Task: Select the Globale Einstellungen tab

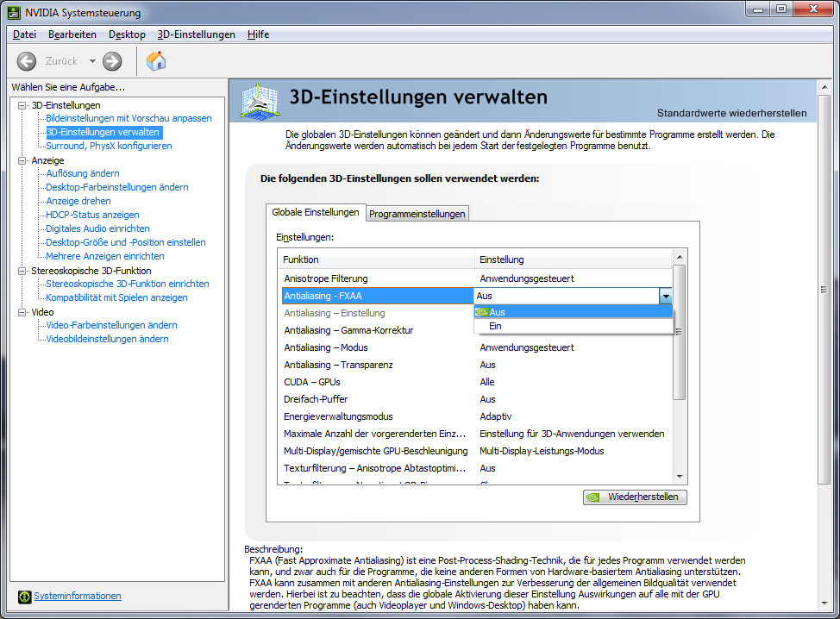Action: point(316,212)
